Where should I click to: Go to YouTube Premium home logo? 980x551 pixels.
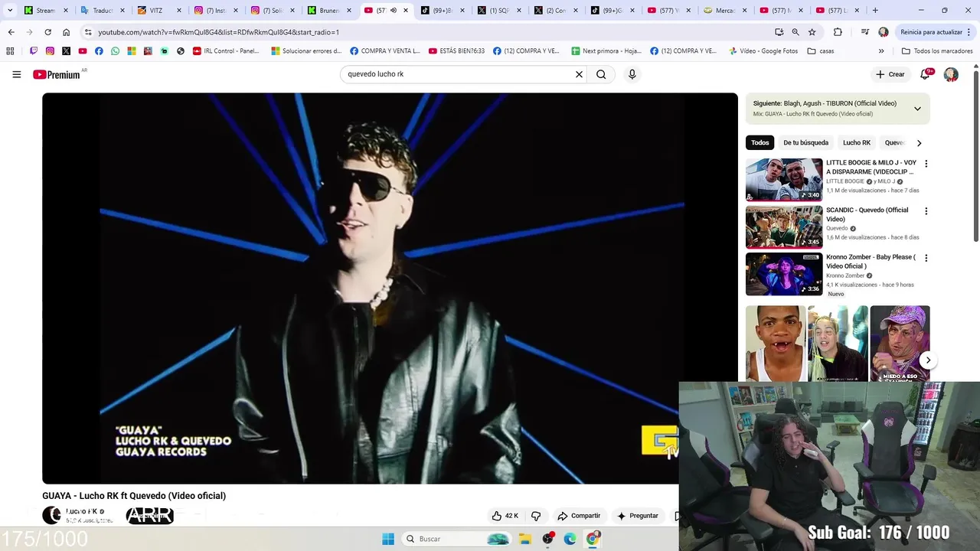click(x=57, y=74)
